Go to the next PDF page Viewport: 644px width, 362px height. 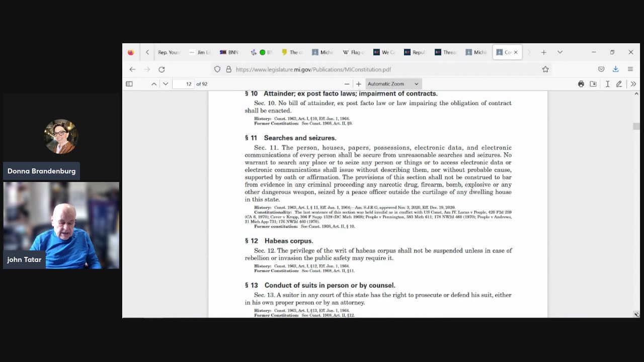click(x=166, y=84)
